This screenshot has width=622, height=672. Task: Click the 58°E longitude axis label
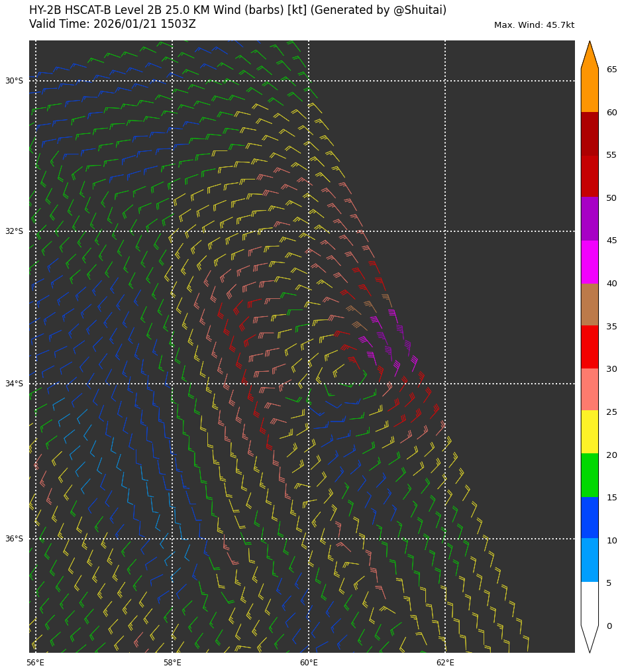coord(172,663)
